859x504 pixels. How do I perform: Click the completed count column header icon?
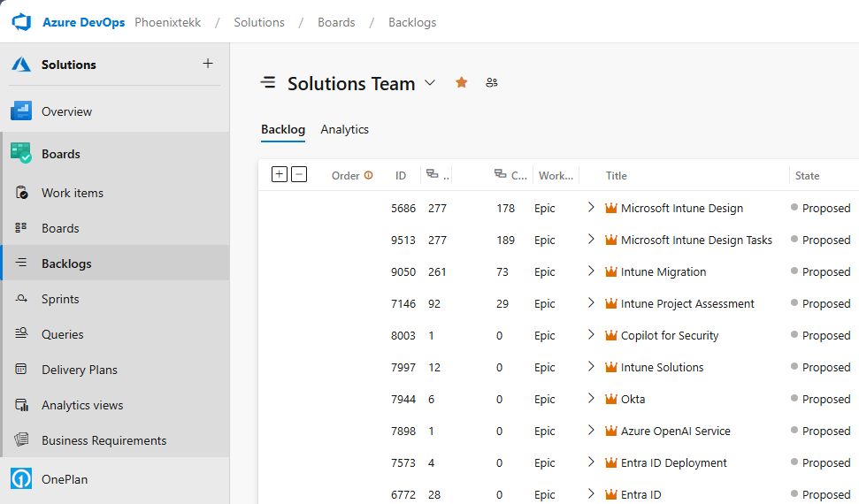[500, 174]
